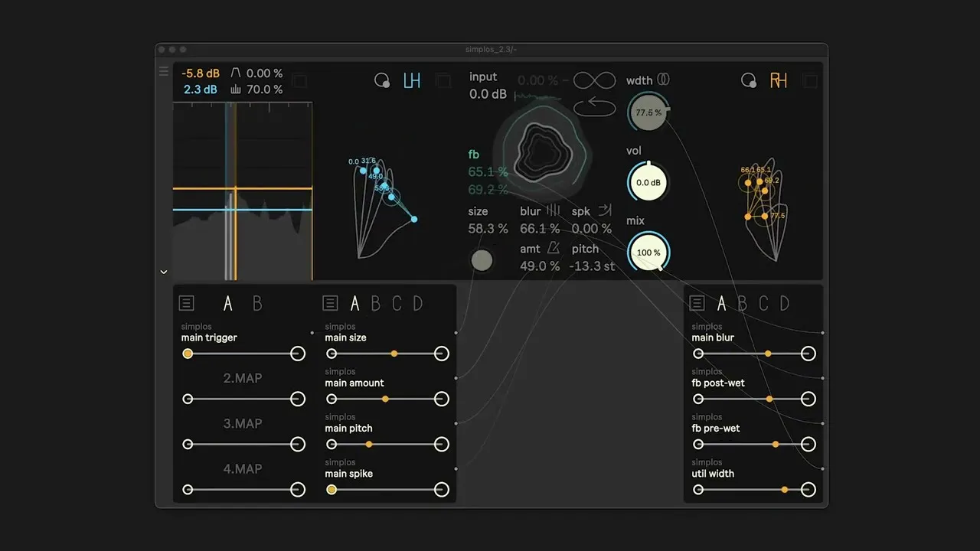Toggle the dim square right of RH
The height and width of the screenshot is (551, 980).
tap(810, 80)
